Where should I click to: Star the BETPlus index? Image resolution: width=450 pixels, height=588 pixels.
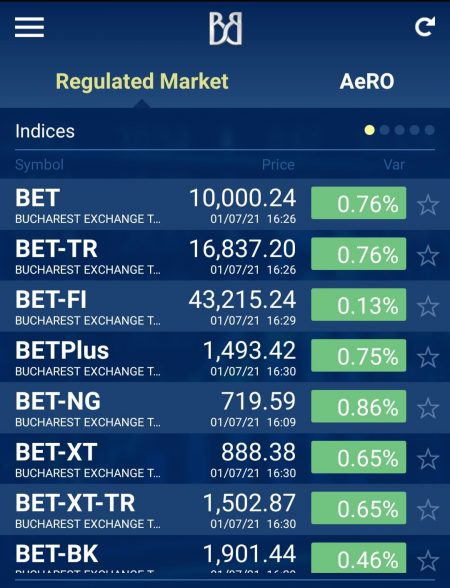428,357
